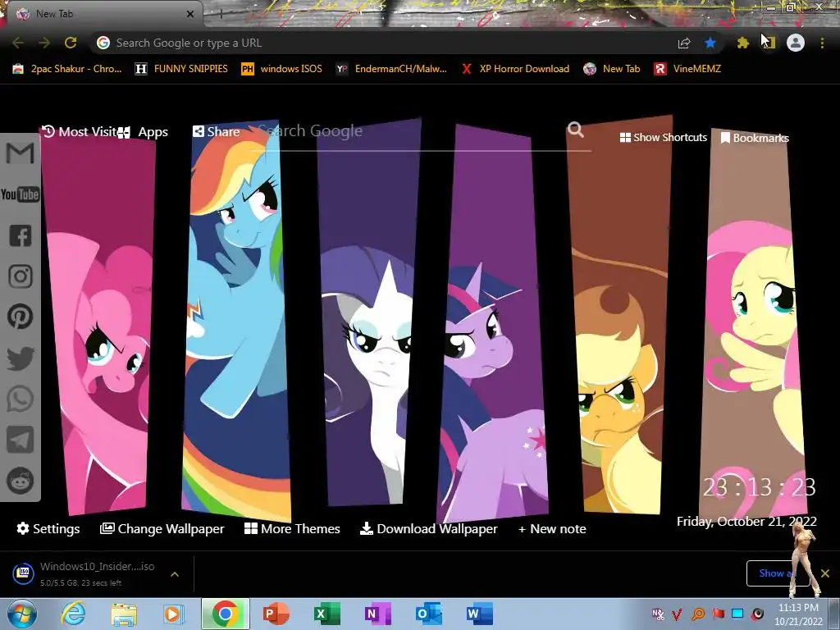Open File Explorer from taskbar

tap(123, 614)
